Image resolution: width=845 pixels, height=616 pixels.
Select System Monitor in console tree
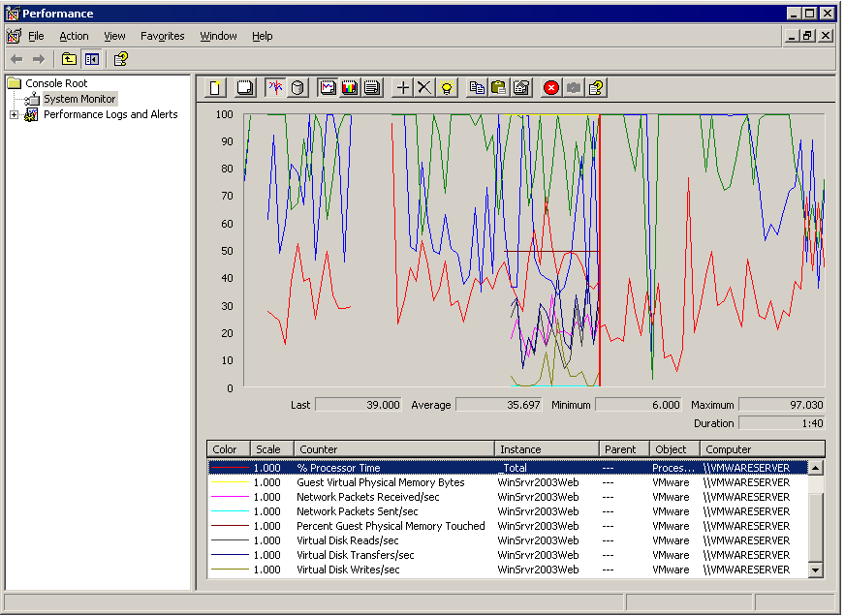[78, 99]
